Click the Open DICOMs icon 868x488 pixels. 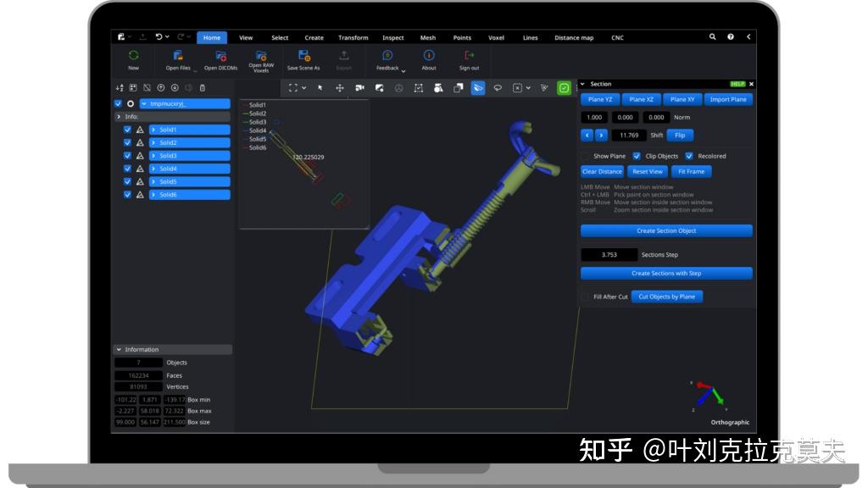(x=221, y=55)
